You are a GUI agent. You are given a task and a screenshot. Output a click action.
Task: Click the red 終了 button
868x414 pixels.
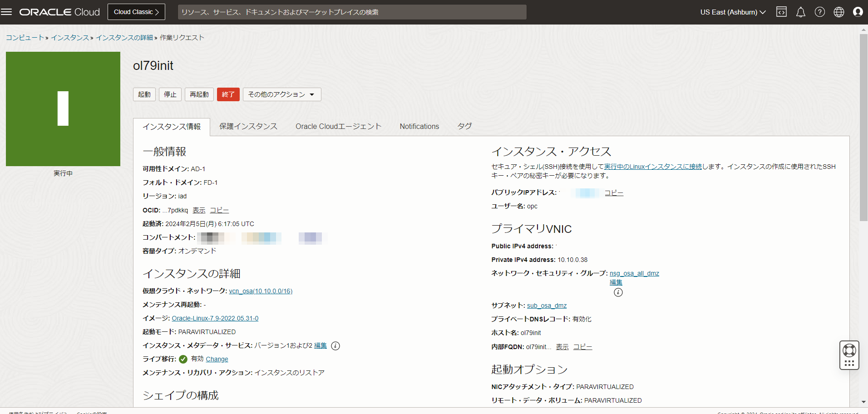click(228, 94)
